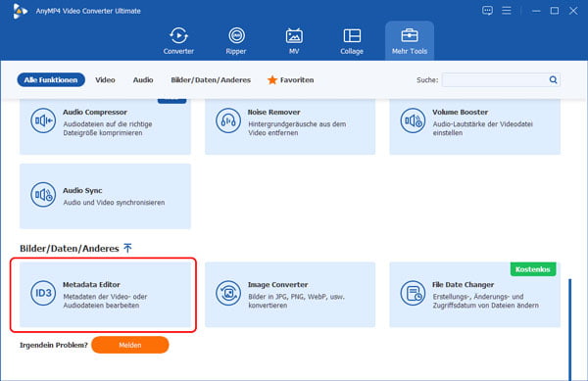This screenshot has width=588, height=381.
Task: Open File Date Changer tool title
Action: [x=463, y=285]
